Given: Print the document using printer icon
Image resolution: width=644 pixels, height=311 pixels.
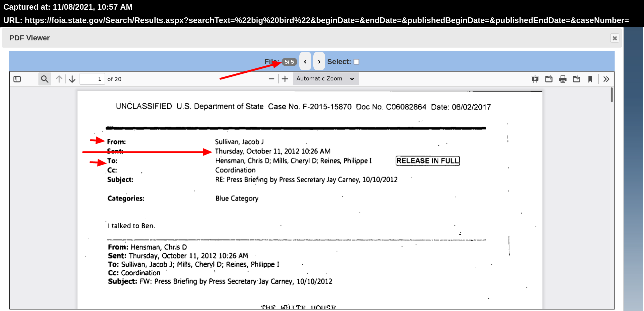Looking at the screenshot, I should 563,79.
